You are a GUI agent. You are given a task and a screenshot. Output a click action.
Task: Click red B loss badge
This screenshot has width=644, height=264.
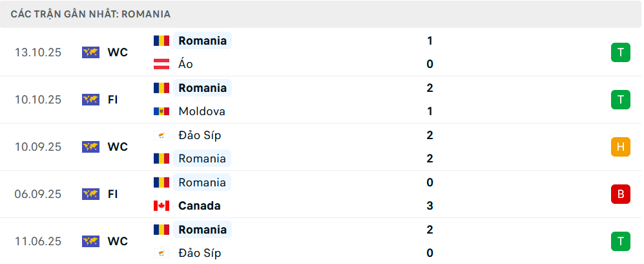(x=620, y=194)
